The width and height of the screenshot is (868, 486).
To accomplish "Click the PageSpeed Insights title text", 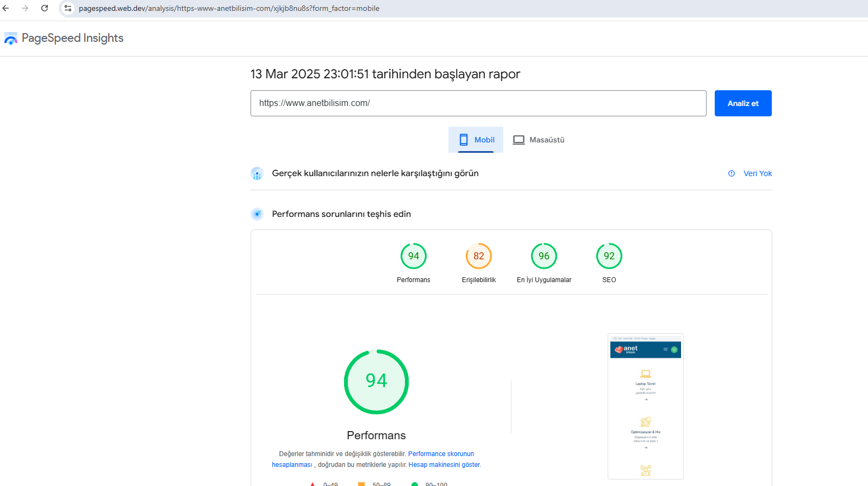I will [73, 38].
